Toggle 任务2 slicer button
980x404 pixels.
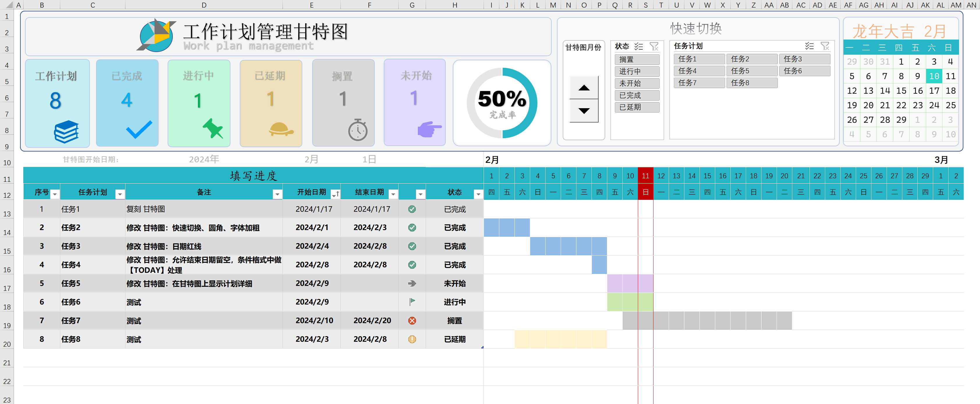pos(752,59)
